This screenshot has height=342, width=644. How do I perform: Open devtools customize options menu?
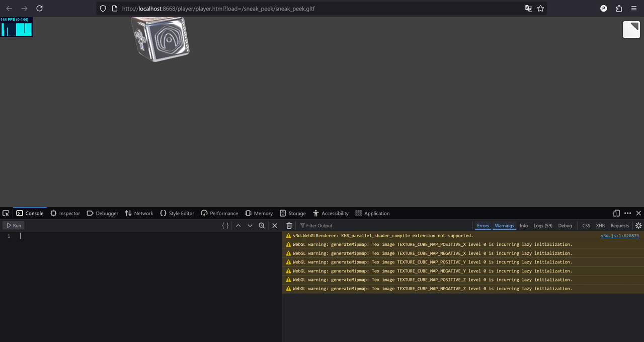point(627,213)
